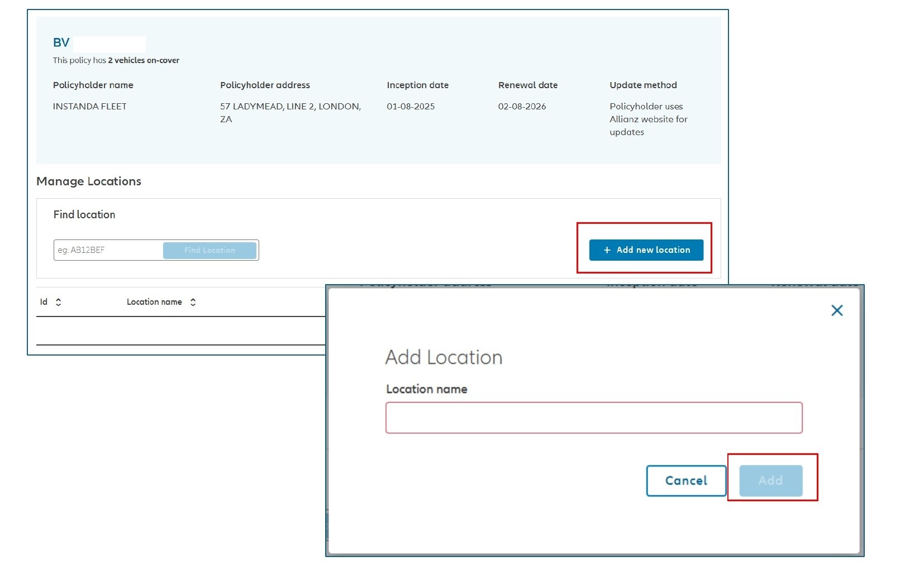The height and width of the screenshot is (566, 924).
Task: Select the Update method label
Action: point(643,85)
